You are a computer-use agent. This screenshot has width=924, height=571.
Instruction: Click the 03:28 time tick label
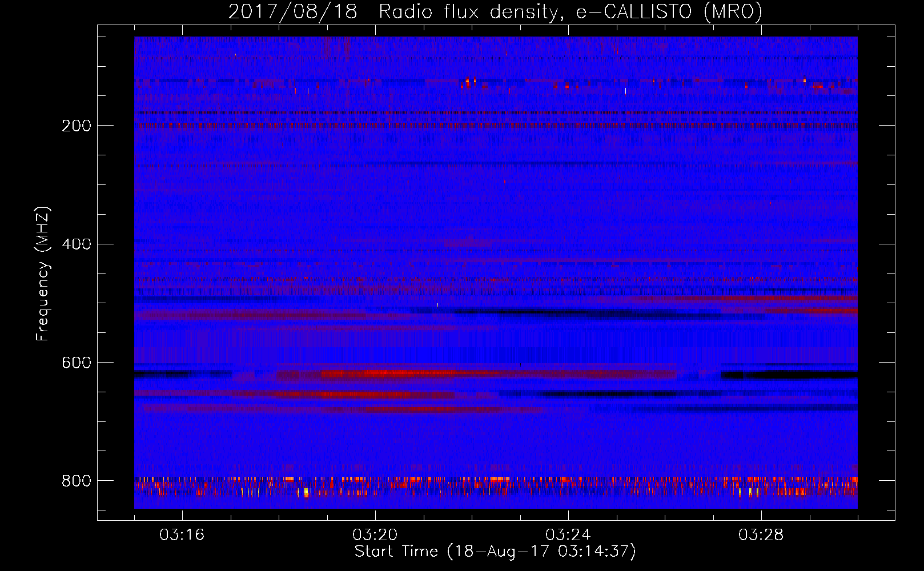click(x=761, y=535)
